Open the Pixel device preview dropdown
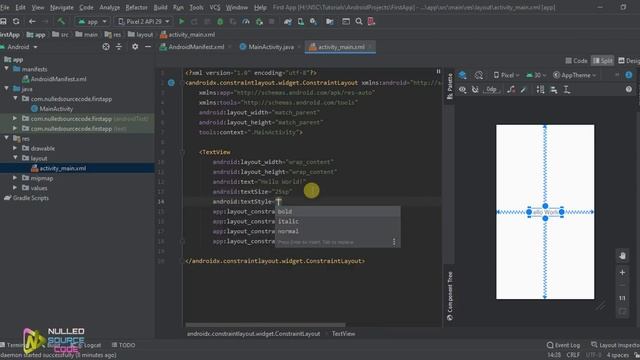Viewport: 640px width, 360px height. pyautogui.click(x=507, y=75)
